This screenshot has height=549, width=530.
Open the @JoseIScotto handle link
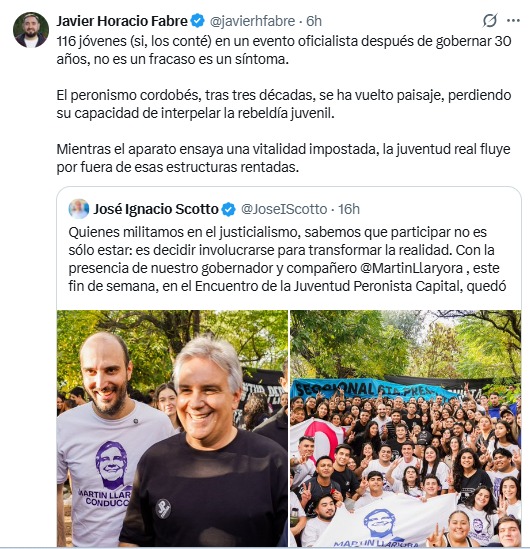[284, 209]
